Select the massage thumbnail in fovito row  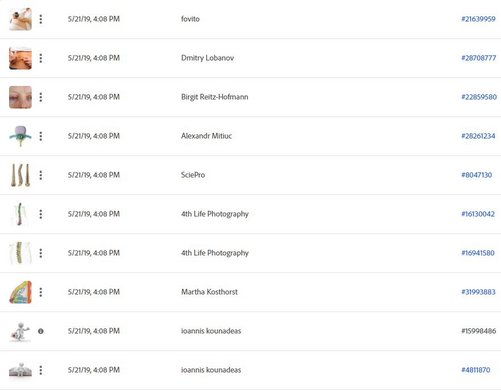(x=20, y=19)
